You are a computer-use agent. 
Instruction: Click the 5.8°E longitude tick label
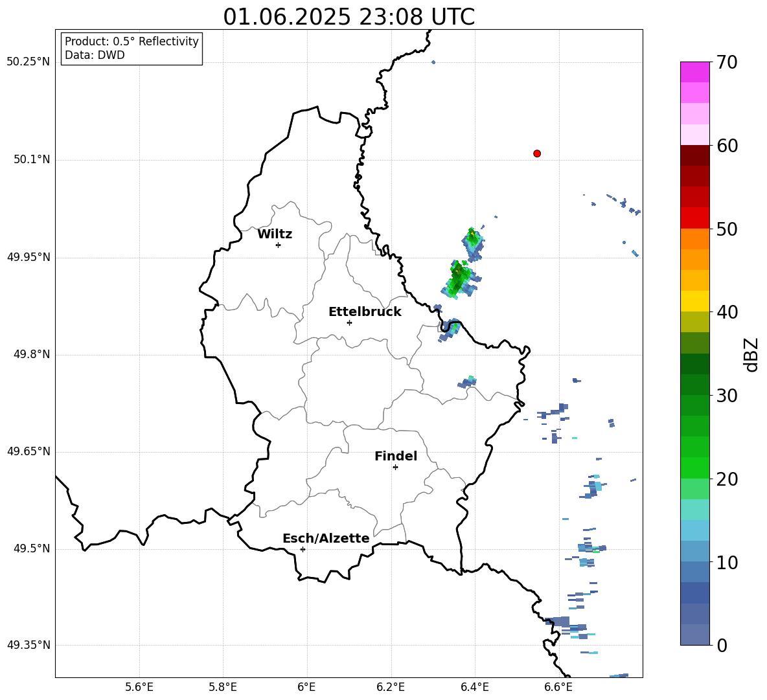[223, 687]
